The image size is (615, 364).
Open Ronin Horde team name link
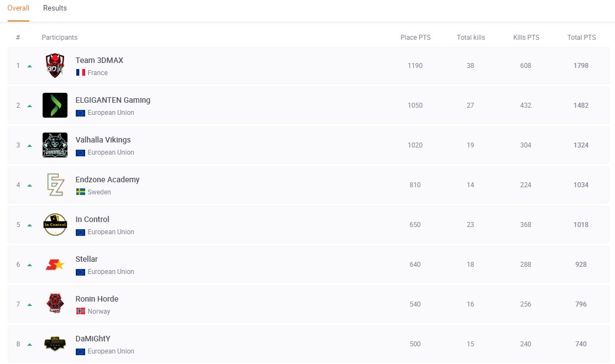coord(97,299)
